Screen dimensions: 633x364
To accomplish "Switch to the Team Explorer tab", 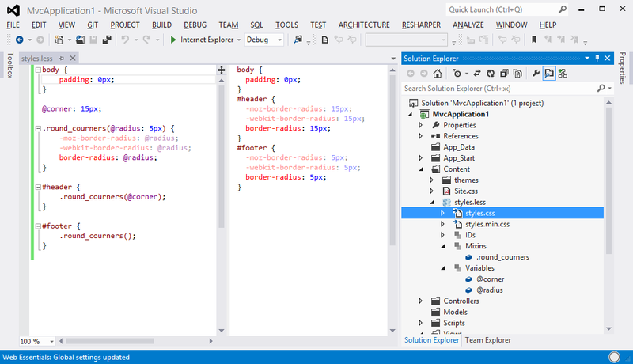I will [487, 340].
